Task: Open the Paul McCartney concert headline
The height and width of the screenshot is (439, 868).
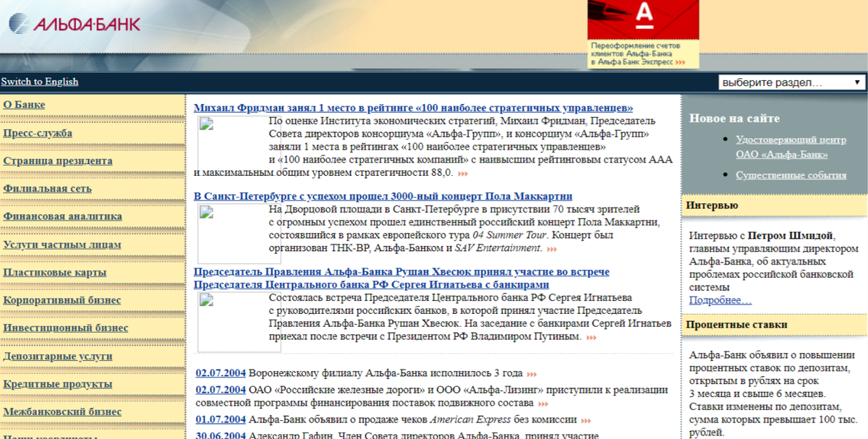Action: 383,196
